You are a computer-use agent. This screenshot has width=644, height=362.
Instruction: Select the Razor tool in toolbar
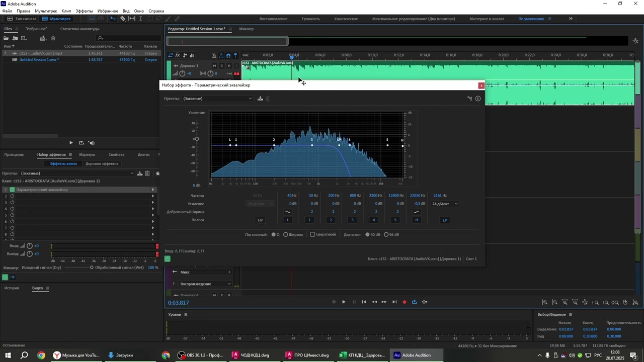pos(123,19)
